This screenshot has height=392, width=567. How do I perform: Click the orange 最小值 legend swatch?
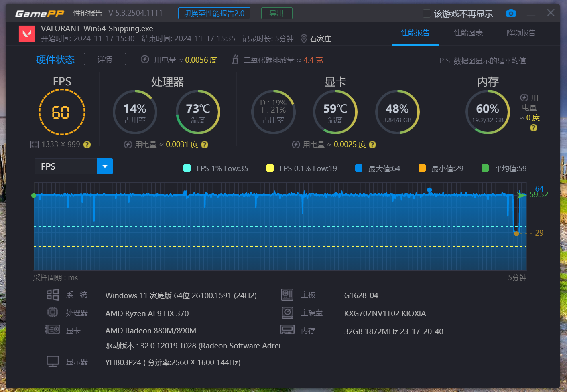coord(422,168)
